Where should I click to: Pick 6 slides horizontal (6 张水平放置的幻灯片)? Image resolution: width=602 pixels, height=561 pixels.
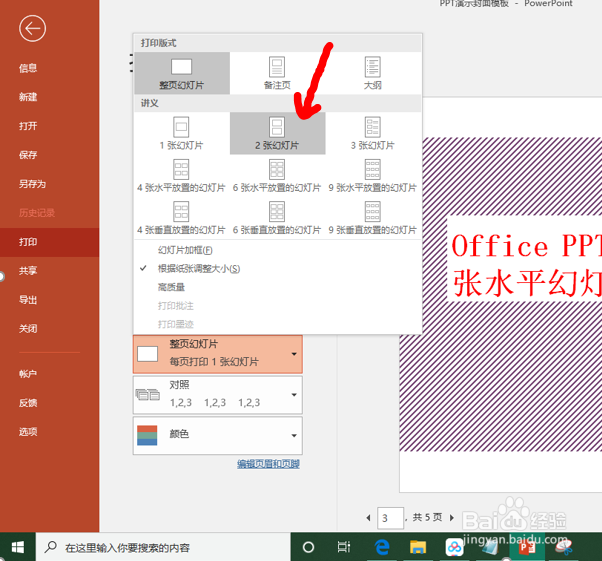(277, 175)
